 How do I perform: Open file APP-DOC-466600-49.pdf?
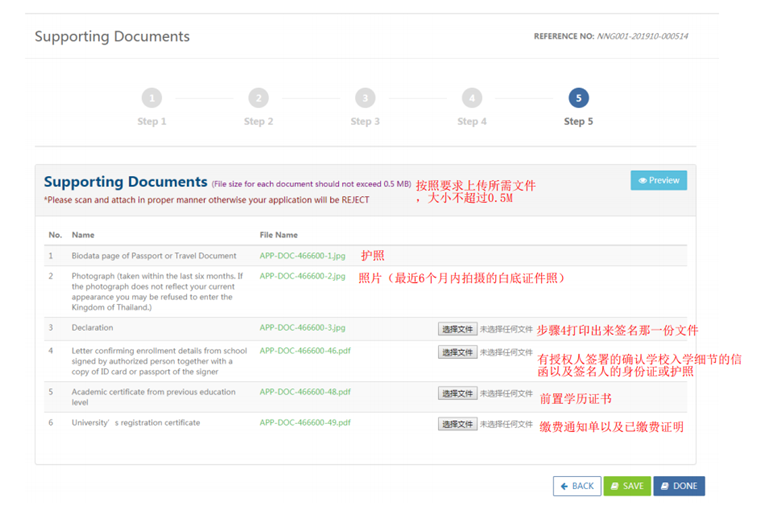pyautogui.click(x=305, y=422)
